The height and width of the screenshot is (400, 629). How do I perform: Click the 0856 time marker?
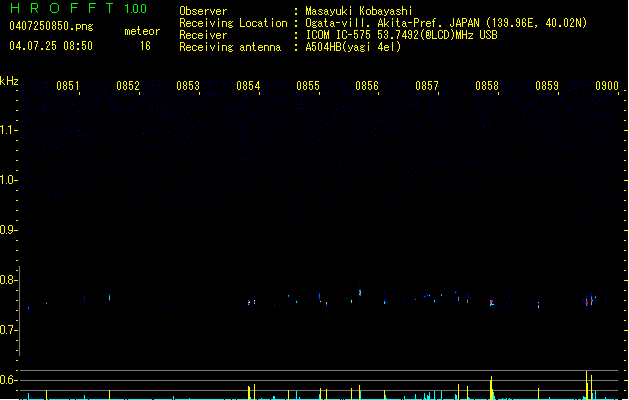pos(367,86)
